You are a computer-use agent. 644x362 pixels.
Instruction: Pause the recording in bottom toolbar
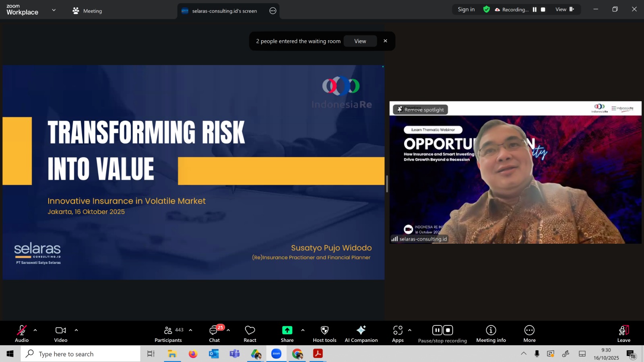[x=437, y=330]
